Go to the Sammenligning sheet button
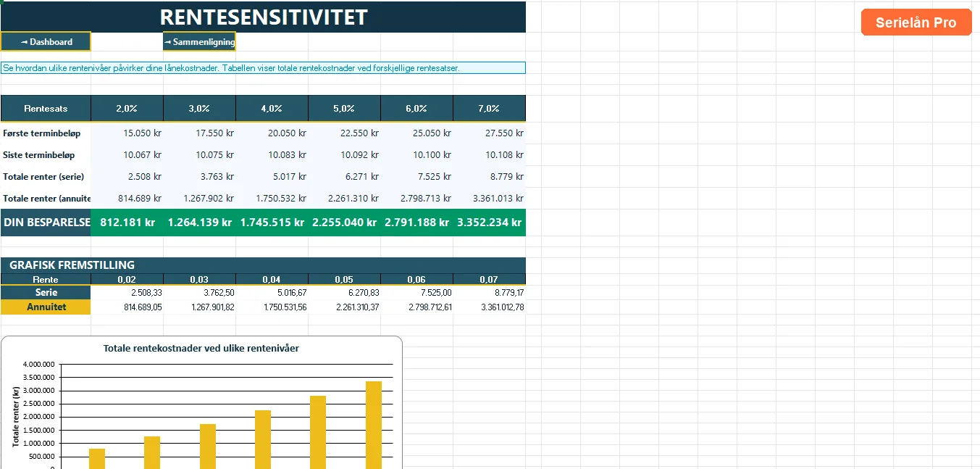Screen dimensions: 980x469 click(199, 41)
